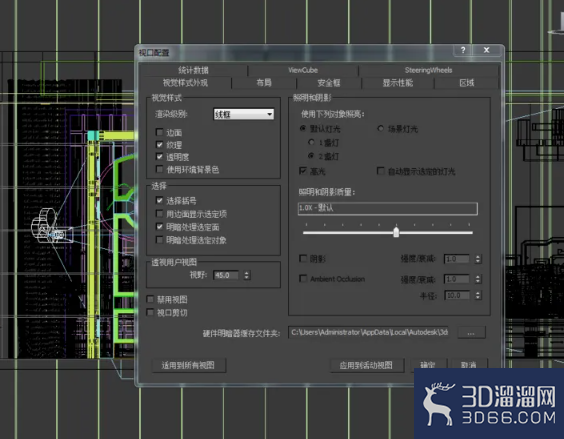Choose the 2 盏灯 option

tap(311, 156)
